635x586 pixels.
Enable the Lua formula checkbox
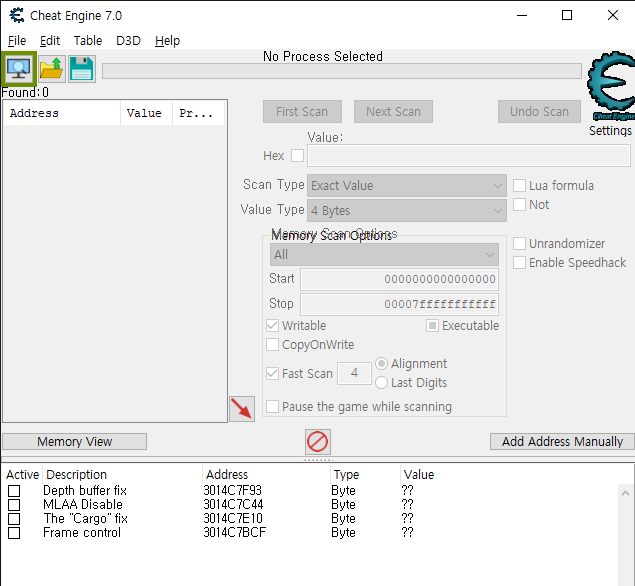tap(519, 185)
